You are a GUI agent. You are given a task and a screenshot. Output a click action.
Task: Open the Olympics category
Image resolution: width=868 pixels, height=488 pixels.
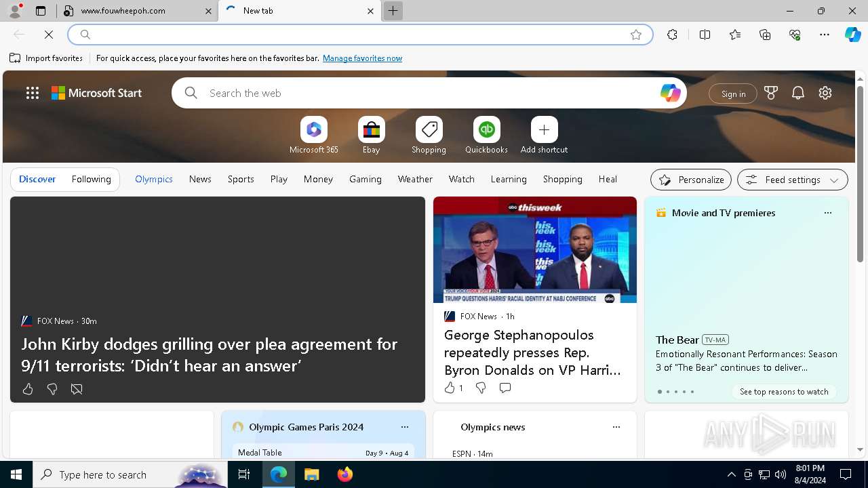154,179
